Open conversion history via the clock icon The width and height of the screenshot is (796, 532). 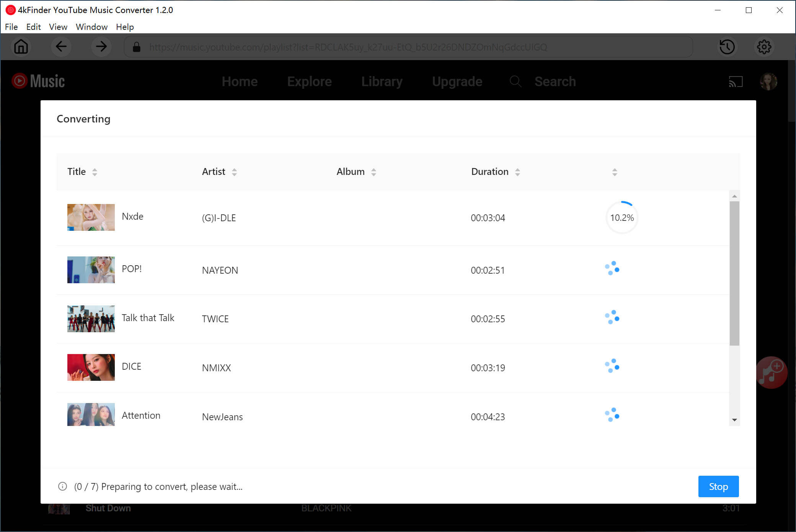[727, 47]
